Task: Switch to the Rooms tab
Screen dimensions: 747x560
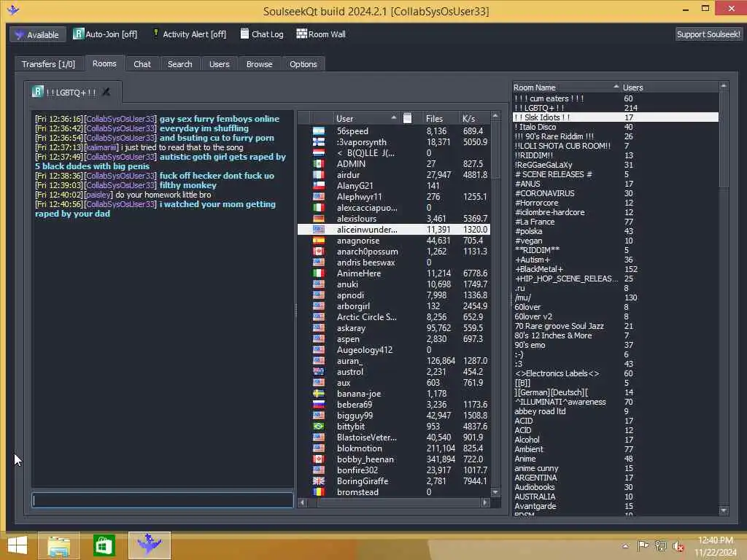Action: pyautogui.click(x=104, y=63)
